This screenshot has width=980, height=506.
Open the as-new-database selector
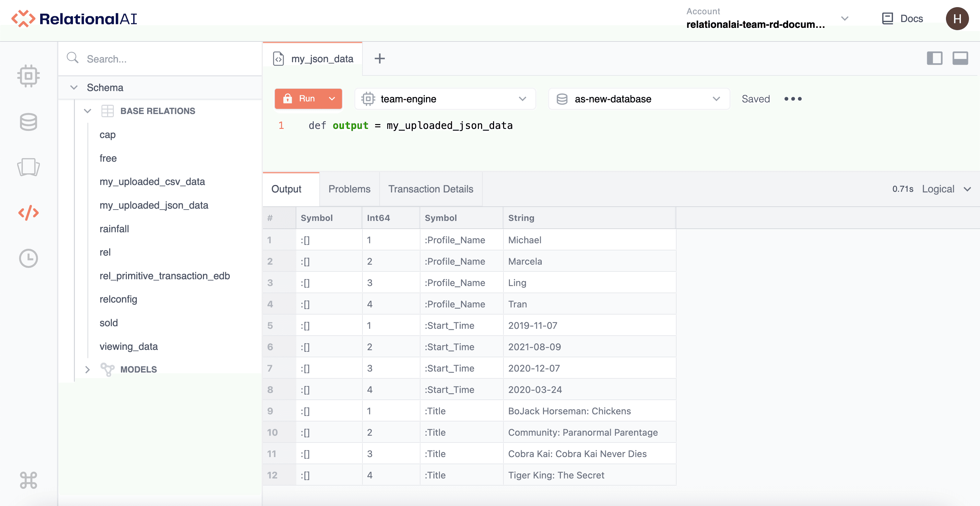(639, 99)
